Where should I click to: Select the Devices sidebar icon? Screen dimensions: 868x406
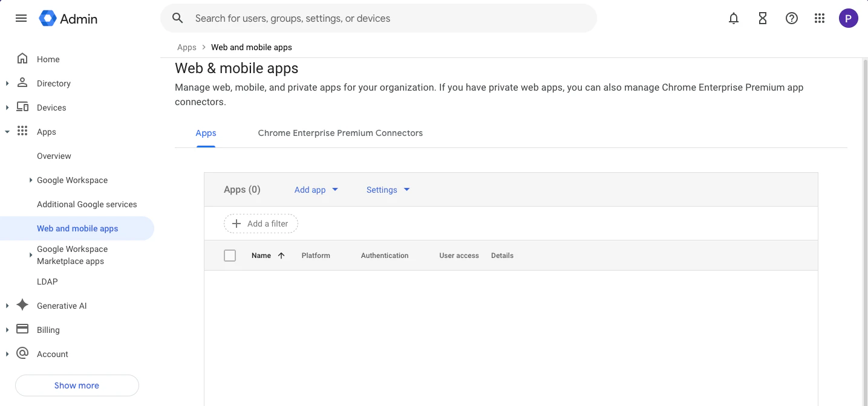[x=22, y=107]
